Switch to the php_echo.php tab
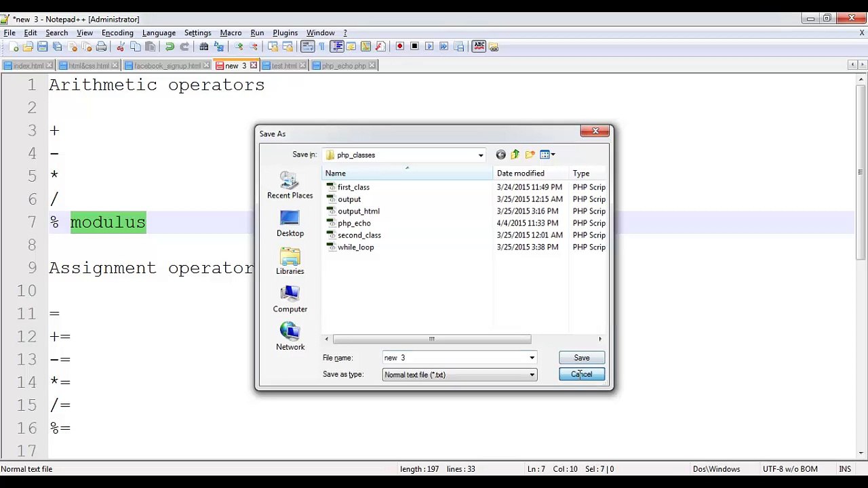Image resolution: width=868 pixels, height=488 pixels. coord(344,66)
